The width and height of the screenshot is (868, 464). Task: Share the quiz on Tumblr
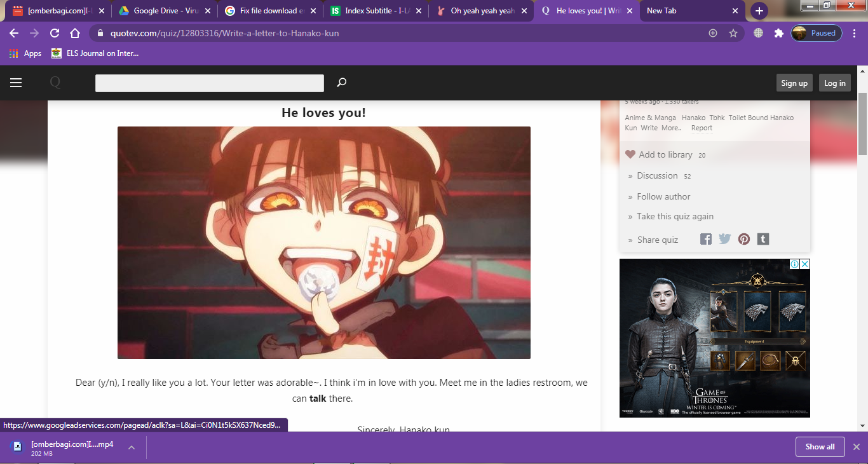[763, 239]
